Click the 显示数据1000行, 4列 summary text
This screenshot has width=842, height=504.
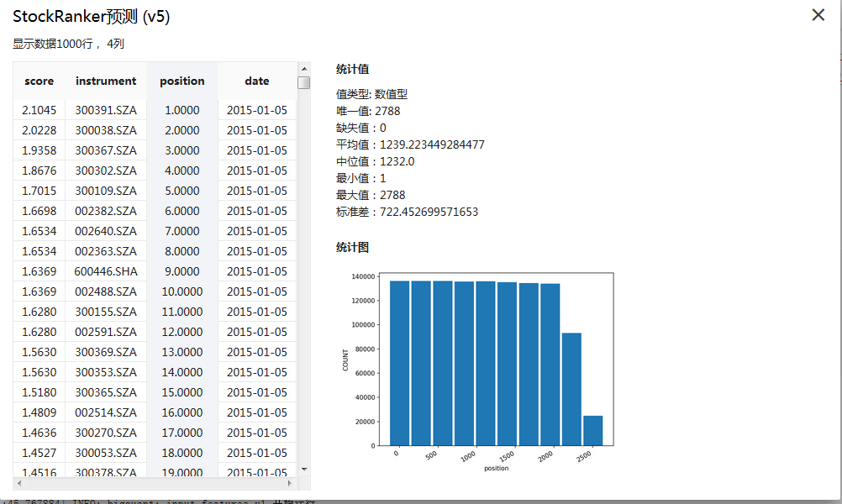pos(68,44)
